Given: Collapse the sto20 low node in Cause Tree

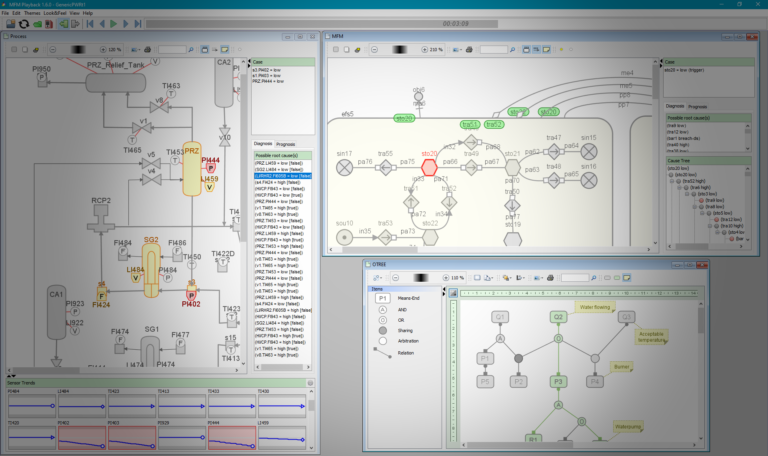Looking at the screenshot, I should (671, 174).
